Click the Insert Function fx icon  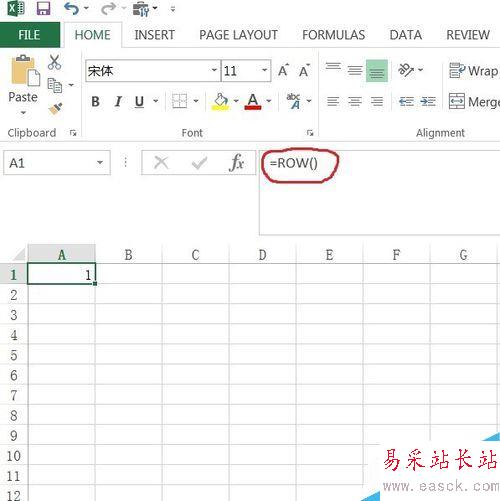click(x=237, y=163)
